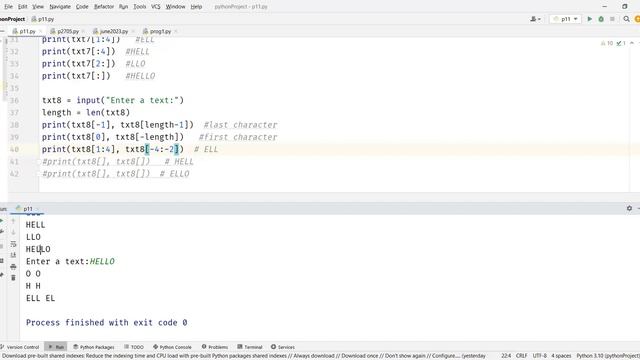The width and height of the screenshot is (640, 360).
Task: Jump to previous highlighted error arrow
Action: click(632, 43)
